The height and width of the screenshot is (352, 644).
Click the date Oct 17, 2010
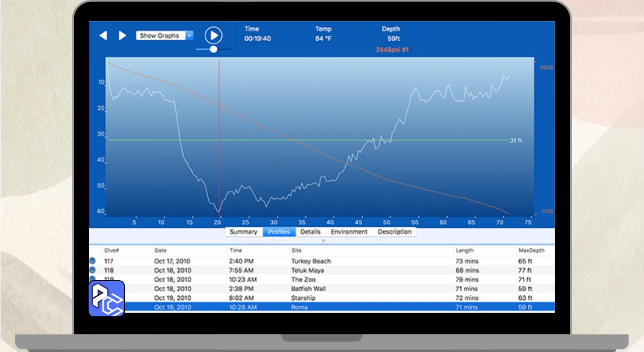(173, 261)
